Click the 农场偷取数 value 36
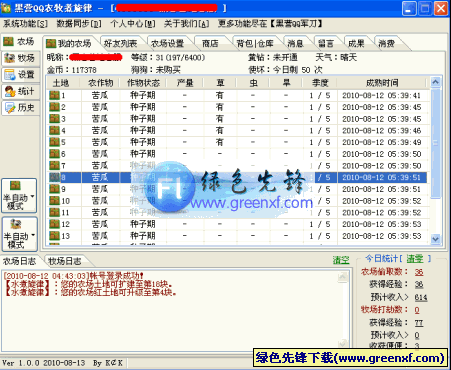Image resolution: width=451 pixels, height=370 pixels. (419, 272)
